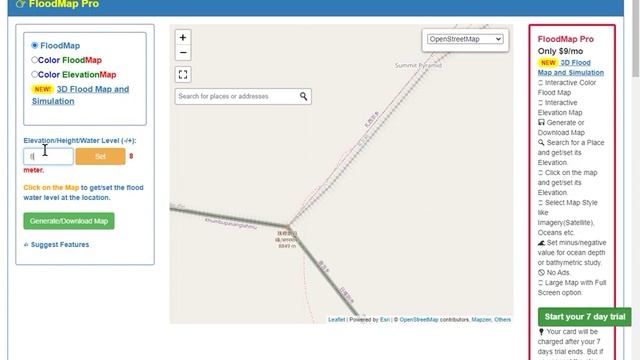Click Generate/Download Map button
The width and height of the screenshot is (640, 360).
point(69,221)
